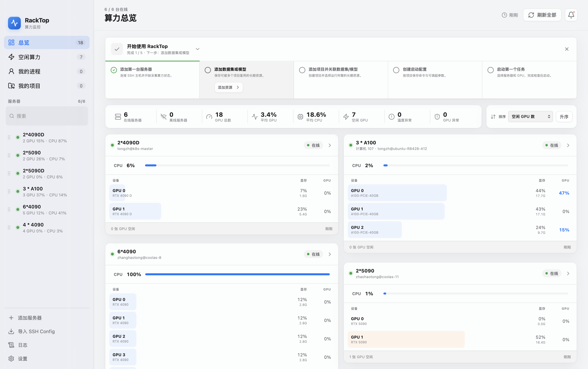This screenshot has width=588, height=369.
Task: Toggle the 升序 sort order button
Action: pos(564,117)
